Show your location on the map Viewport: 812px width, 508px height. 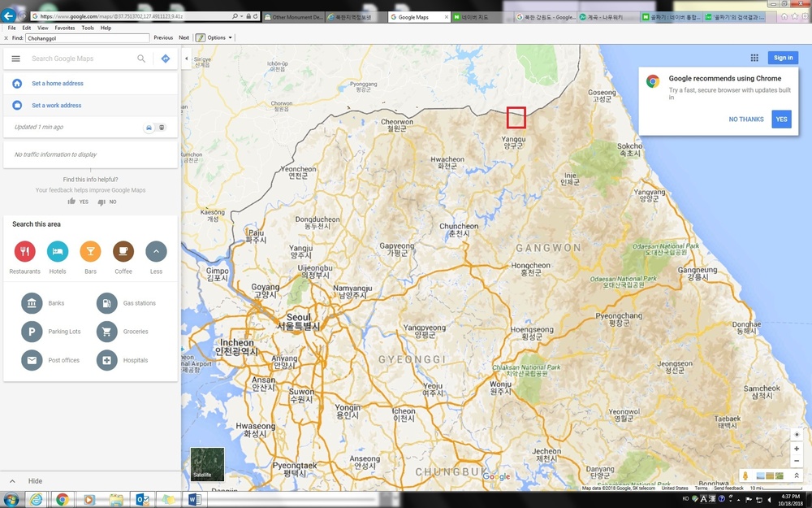(x=797, y=434)
